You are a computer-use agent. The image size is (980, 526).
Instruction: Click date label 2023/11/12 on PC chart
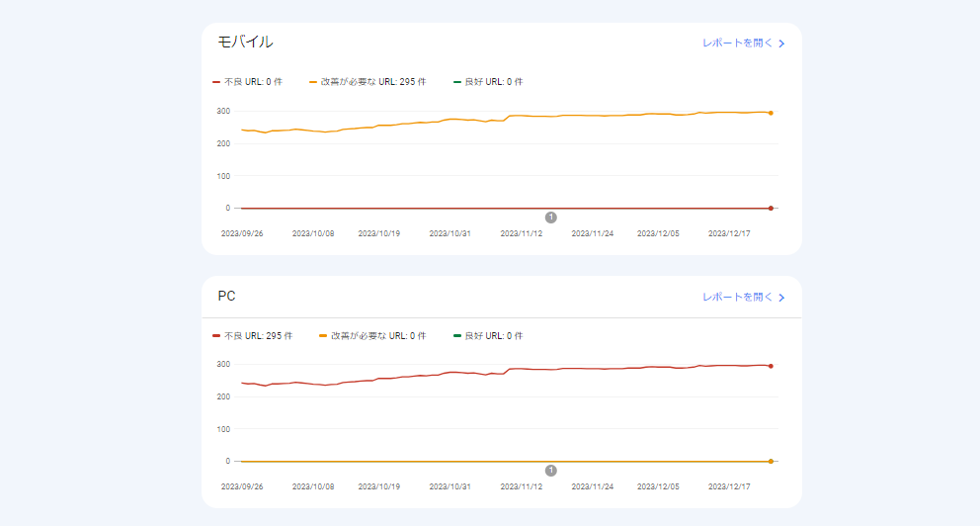522,486
